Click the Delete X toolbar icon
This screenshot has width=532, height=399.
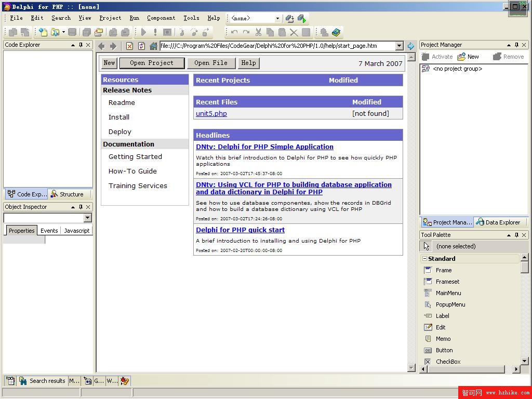point(294,32)
